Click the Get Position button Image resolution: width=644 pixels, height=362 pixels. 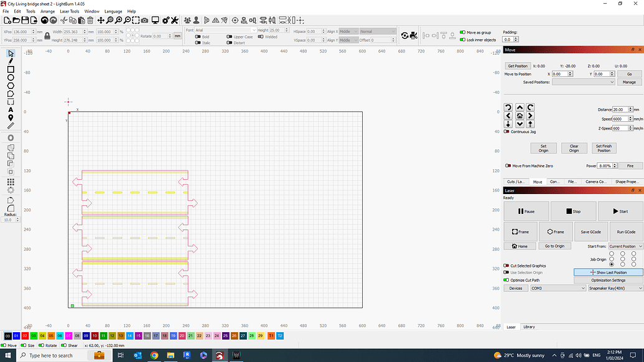519,65
